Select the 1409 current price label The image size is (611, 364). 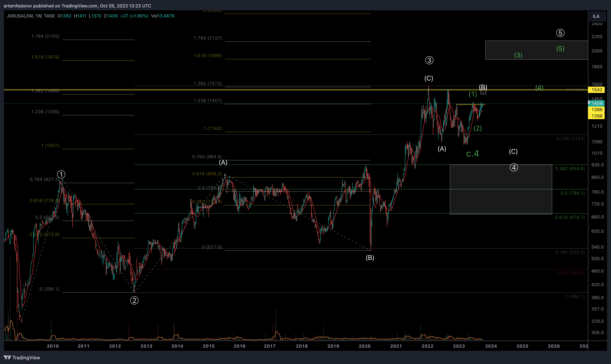pos(597,103)
